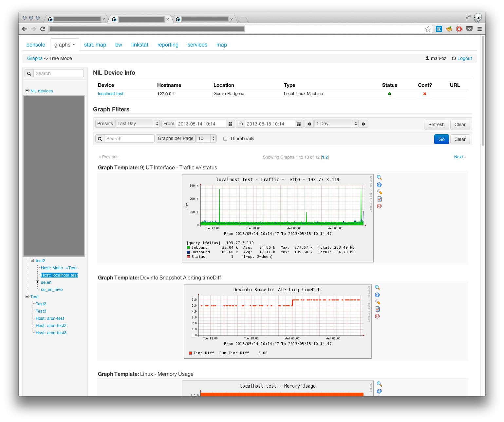504x422 pixels.
Task: Switch to the services tab
Action: coord(197,45)
